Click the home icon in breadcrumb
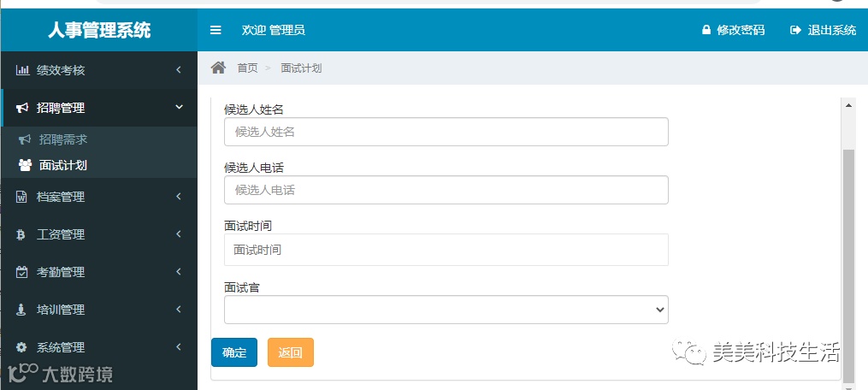 (x=219, y=68)
